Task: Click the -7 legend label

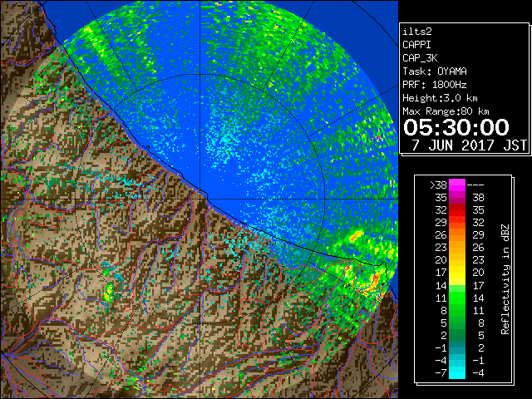Action: coord(441,373)
